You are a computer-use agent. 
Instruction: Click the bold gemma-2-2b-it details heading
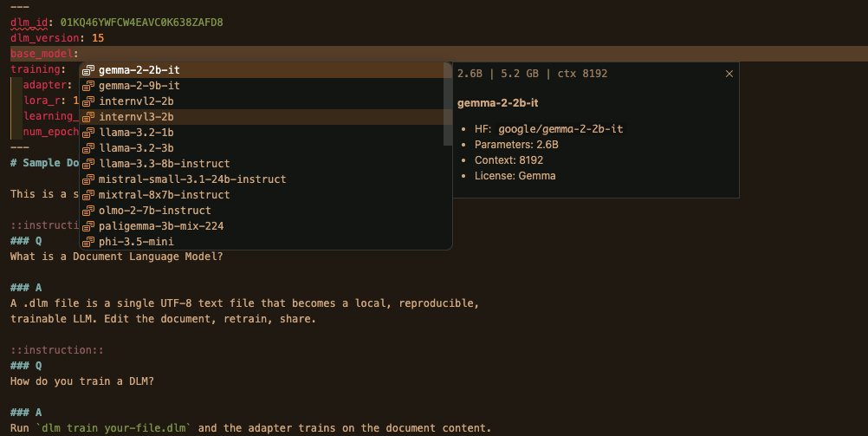497,103
